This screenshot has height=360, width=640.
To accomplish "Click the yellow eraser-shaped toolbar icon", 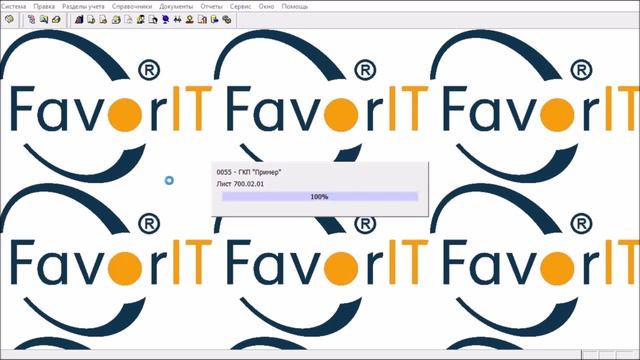I will (56, 20).
